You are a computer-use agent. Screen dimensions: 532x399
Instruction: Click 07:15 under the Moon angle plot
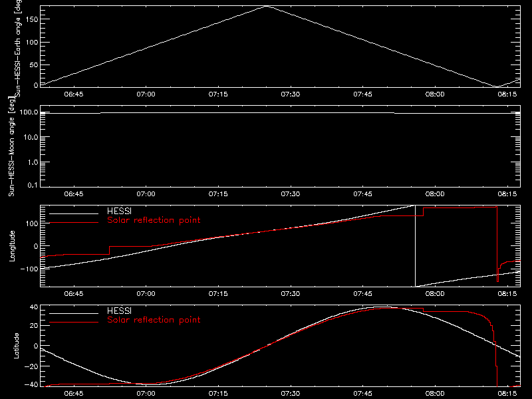[x=218, y=194]
